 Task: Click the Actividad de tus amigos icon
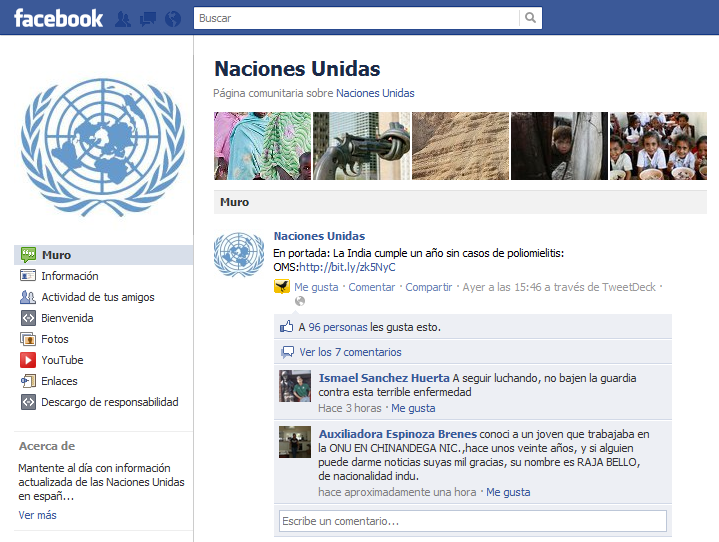28,297
